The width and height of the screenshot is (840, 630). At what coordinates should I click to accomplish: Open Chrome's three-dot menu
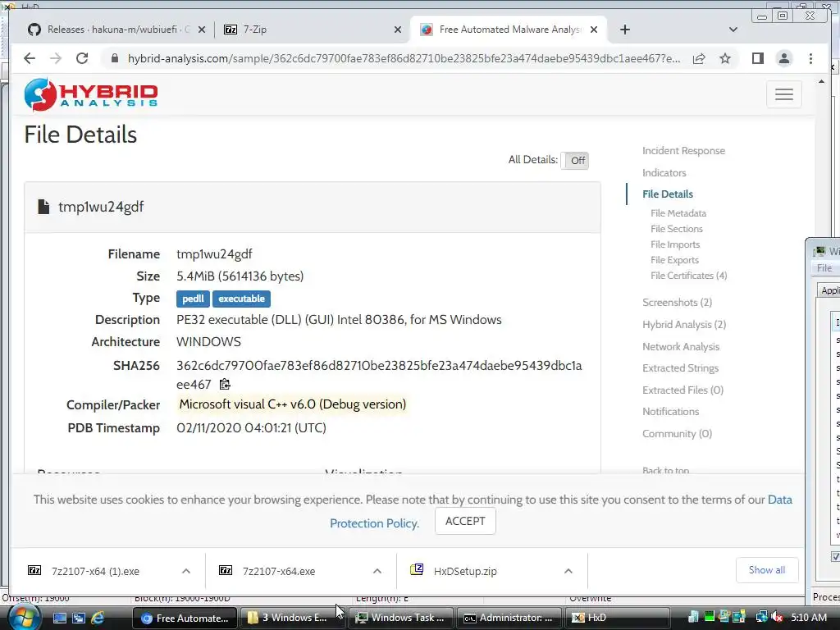810,58
